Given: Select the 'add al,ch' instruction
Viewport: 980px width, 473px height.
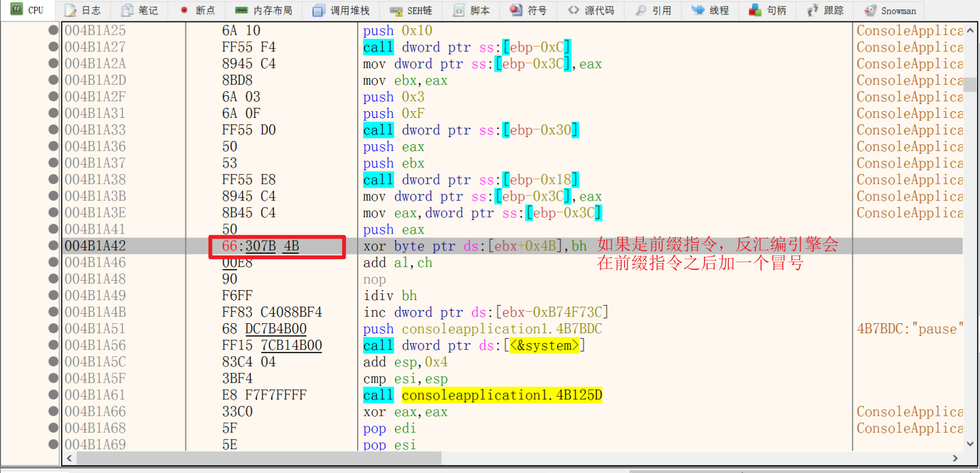Looking at the screenshot, I should (398, 263).
